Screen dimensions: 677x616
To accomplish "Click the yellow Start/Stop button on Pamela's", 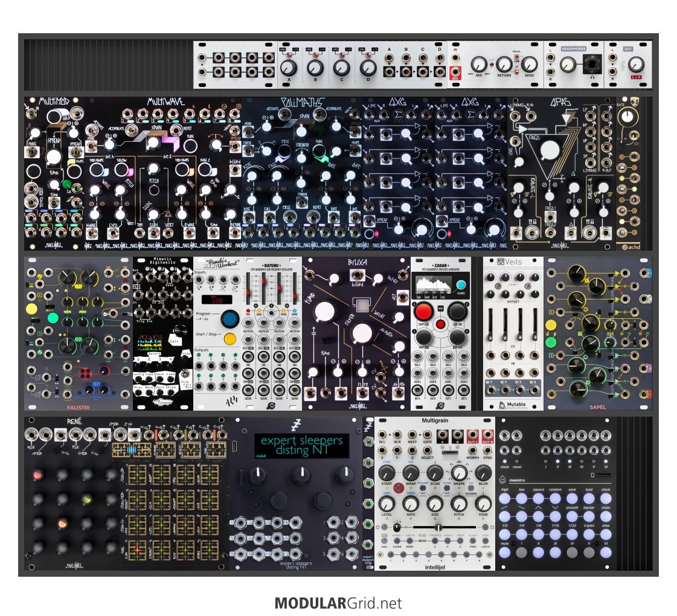I will tap(230, 338).
